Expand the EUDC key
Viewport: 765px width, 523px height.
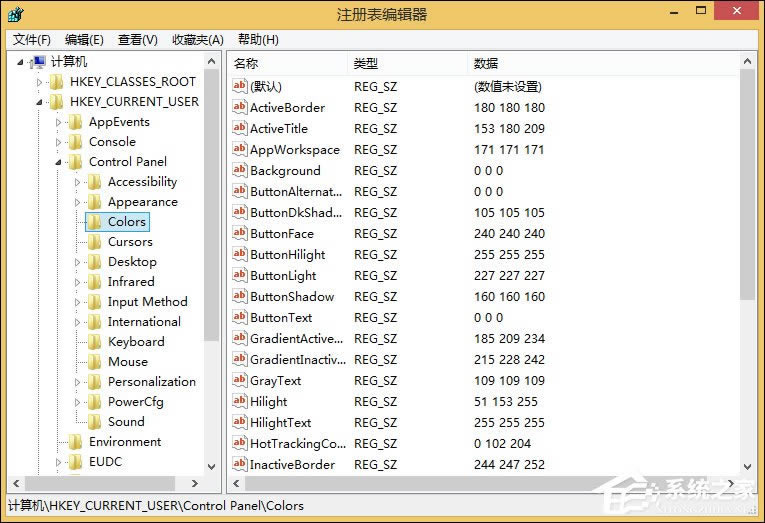[x=59, y=462]
